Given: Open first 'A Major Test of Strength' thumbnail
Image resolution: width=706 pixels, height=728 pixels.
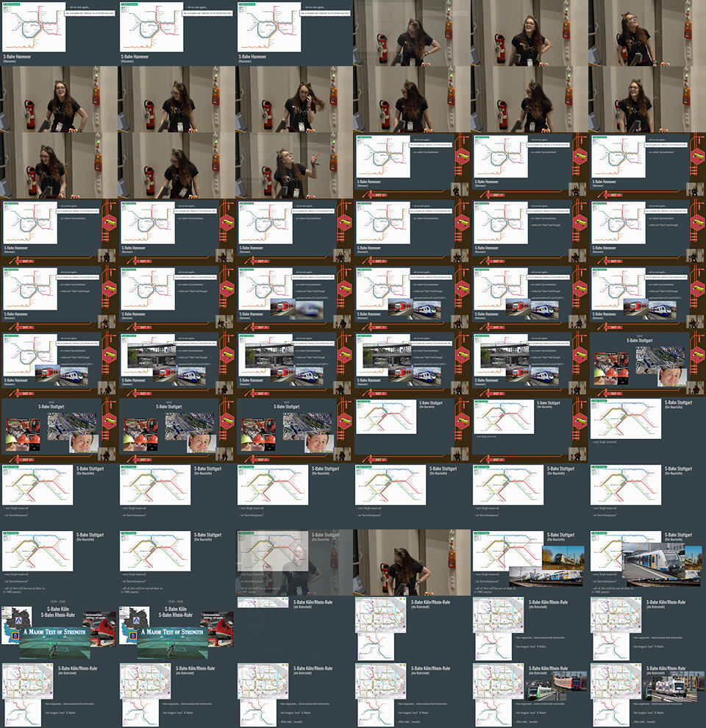Looking at the screenshot, I should point(59,629).
